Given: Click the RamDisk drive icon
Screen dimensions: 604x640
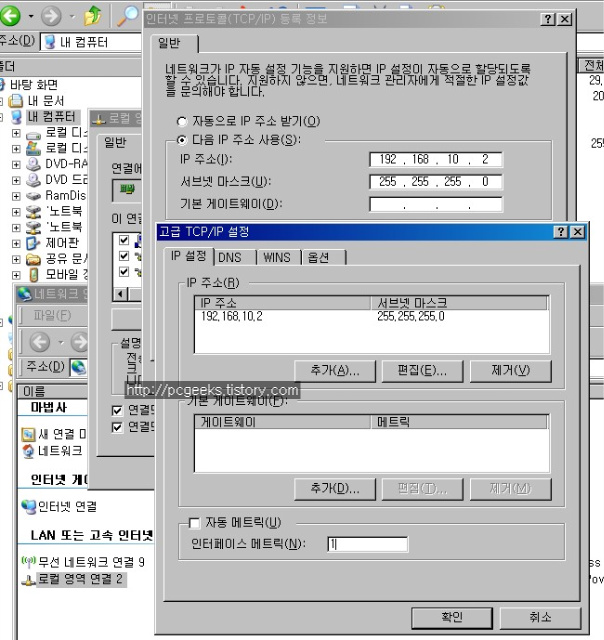Looking at the screenshot, I should pyautogui.click(x=33, y=196).
